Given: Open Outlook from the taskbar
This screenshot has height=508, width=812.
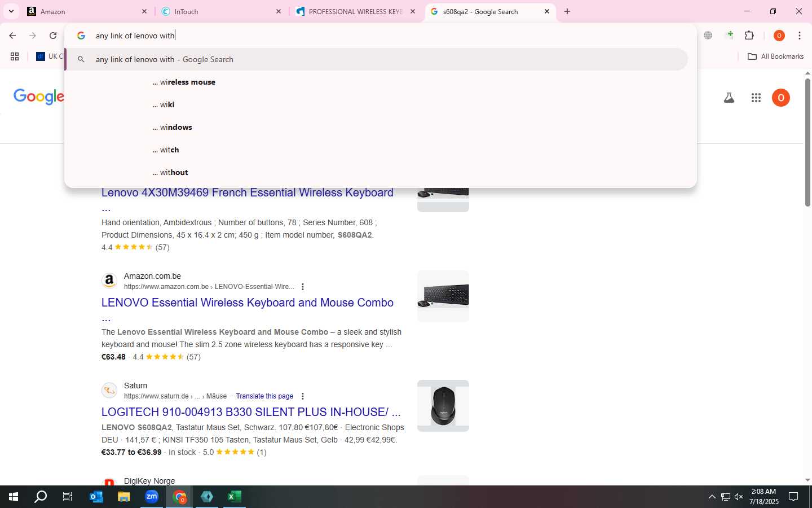Looking at the screenshot, I should (x=96, y=497).
